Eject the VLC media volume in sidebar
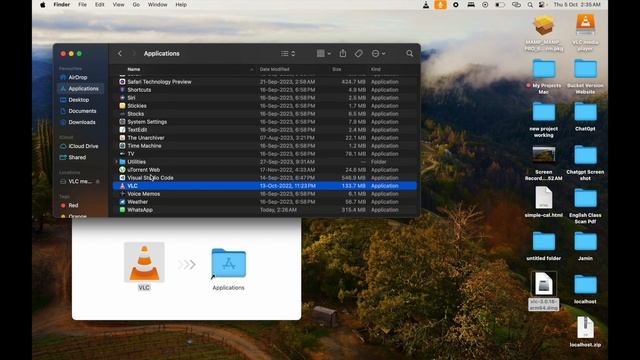Viewport: 640px width, 360px height. pyautogui.click(x=98, y=182)
